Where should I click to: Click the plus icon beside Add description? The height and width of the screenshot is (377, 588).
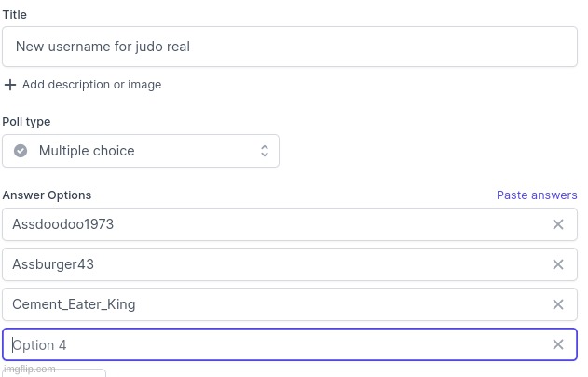point(10,85)
